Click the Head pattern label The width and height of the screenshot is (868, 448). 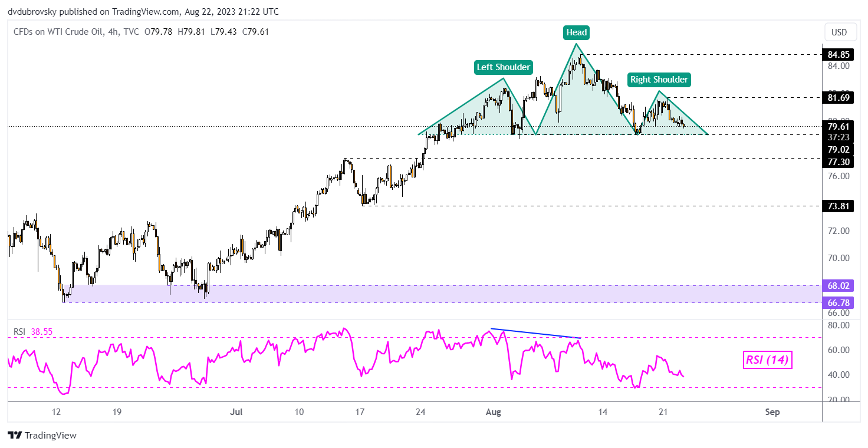576,32
